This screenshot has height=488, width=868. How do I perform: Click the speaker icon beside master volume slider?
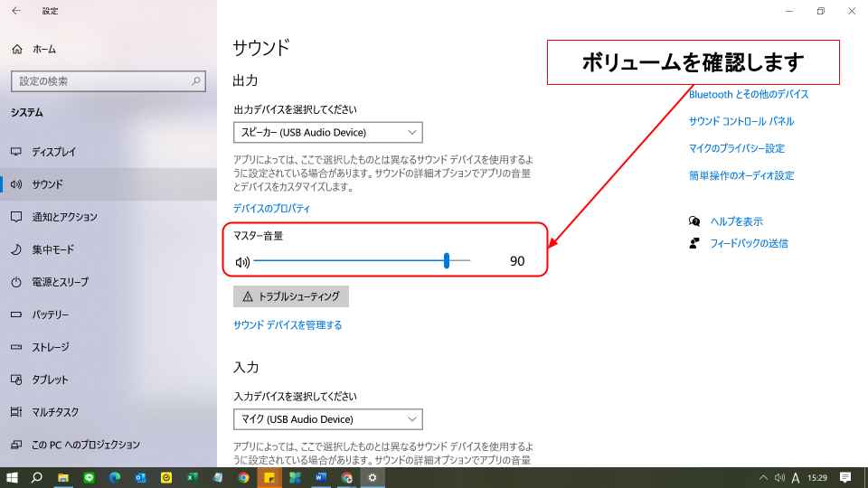click(x=241, y=262)
